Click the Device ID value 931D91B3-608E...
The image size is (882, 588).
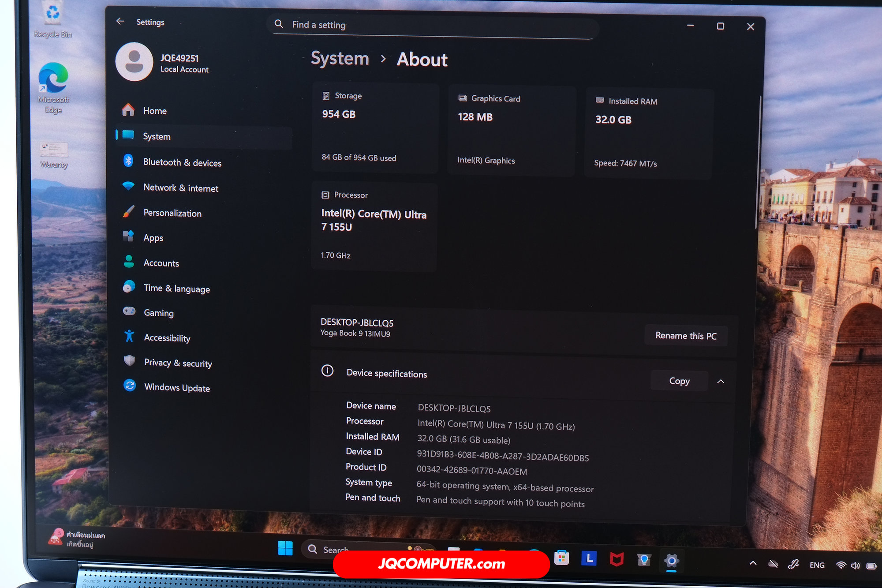(503, 456)
